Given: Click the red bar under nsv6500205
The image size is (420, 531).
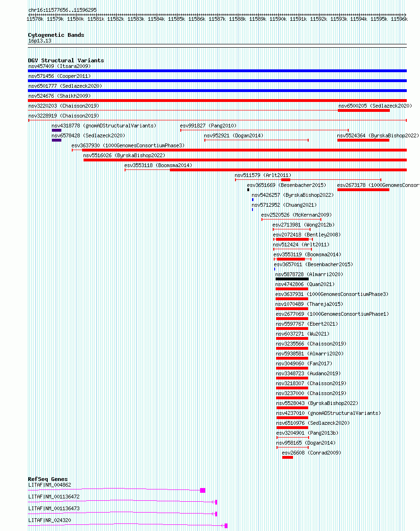Looking at the screenshot, I should pyautogui.click(x=364, y=110).
